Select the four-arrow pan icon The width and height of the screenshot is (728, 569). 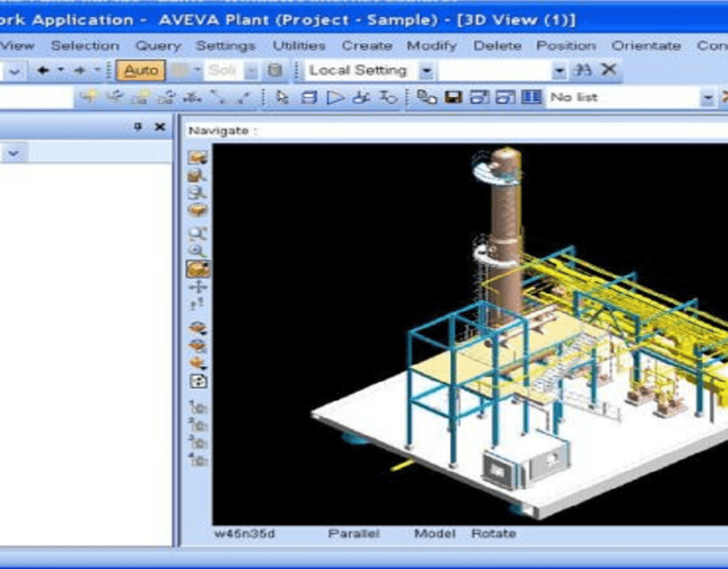pos(198,287)
